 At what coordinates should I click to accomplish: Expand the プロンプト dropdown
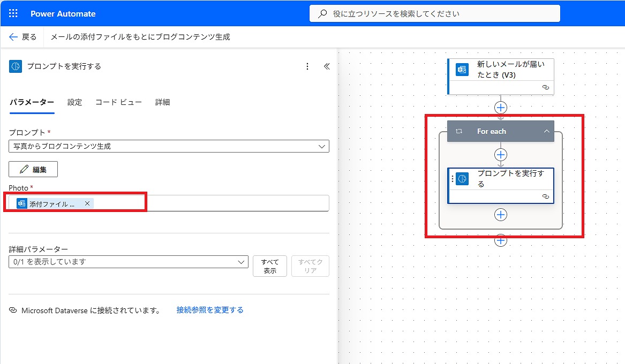tap(321, 146)
